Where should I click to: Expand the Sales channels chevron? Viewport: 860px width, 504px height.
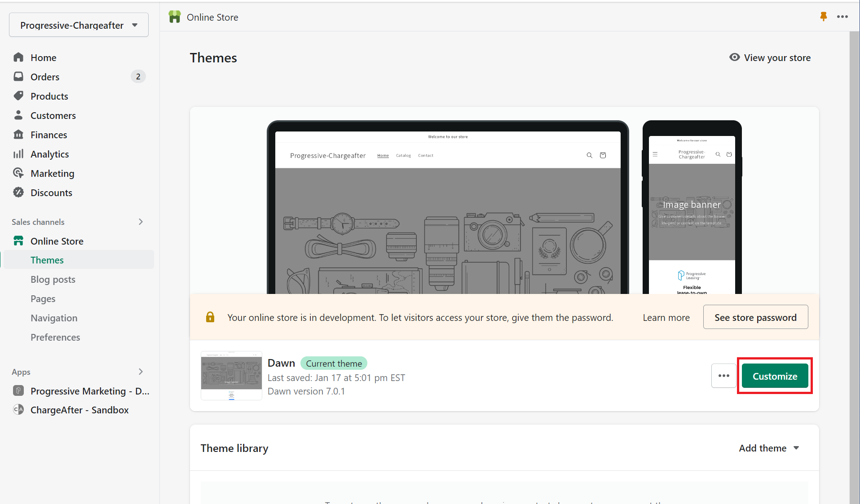(x=141, y=222)
